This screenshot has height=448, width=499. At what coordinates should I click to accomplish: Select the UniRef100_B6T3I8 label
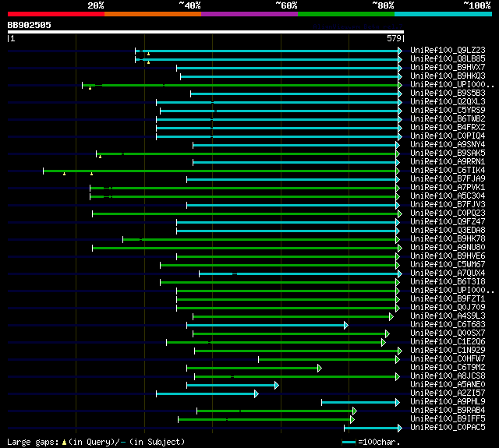448,282
